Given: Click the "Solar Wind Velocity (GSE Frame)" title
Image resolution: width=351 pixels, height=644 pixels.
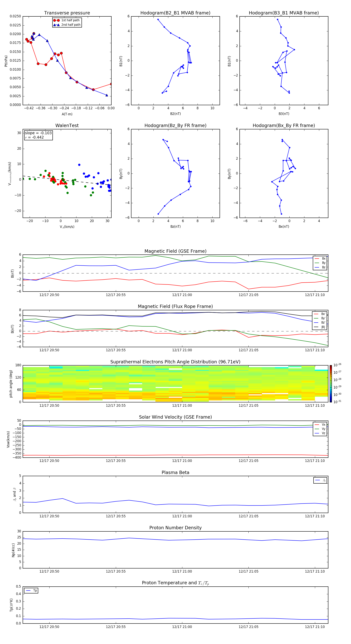Looking at the screenshot, I should pos(175,417).
